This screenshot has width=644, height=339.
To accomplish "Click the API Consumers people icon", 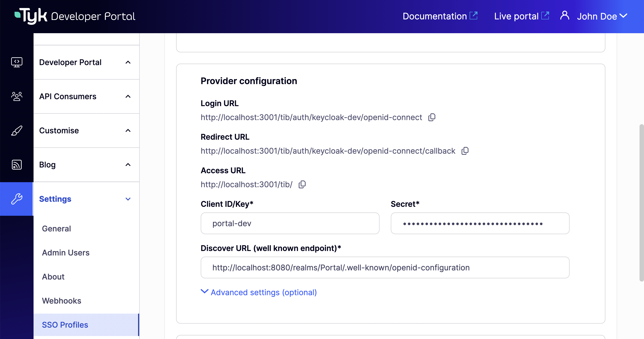I will [17, 96].
